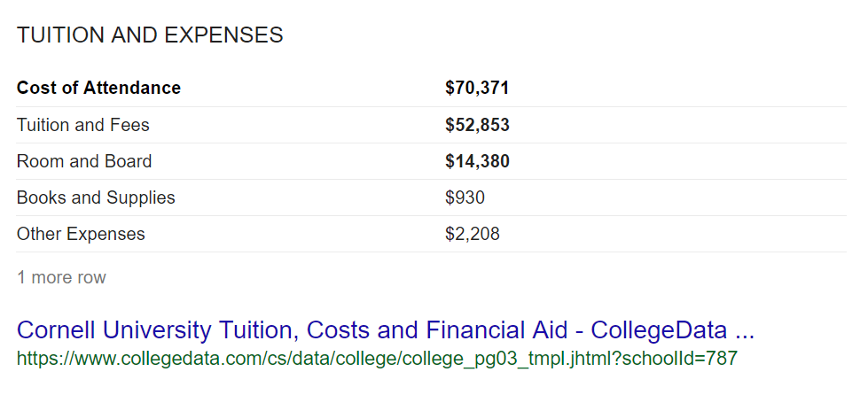
Task: Click the $14,380 room and board amount
Action: pos(477,161)
